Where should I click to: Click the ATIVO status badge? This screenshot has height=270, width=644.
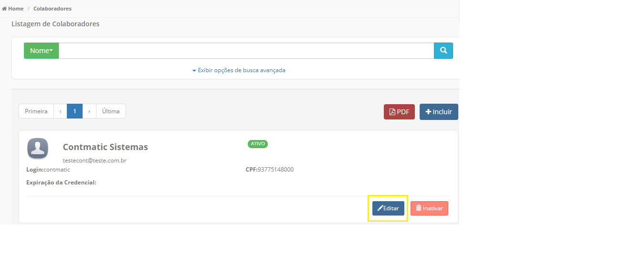(258, 144)
